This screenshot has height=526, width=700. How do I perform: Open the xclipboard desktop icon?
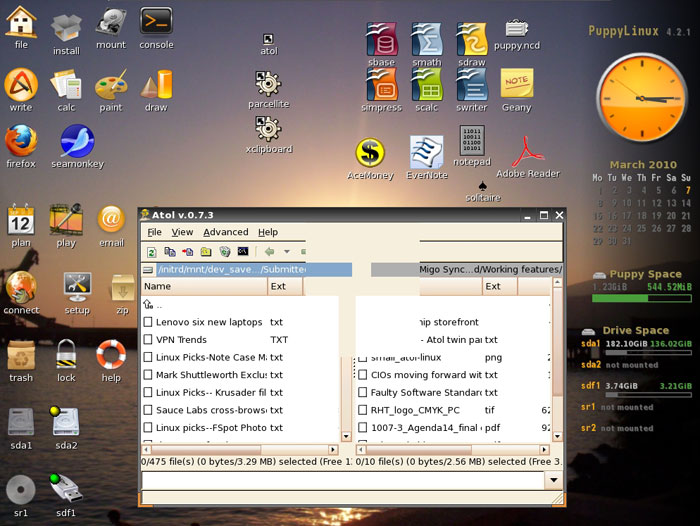point(268,135)
